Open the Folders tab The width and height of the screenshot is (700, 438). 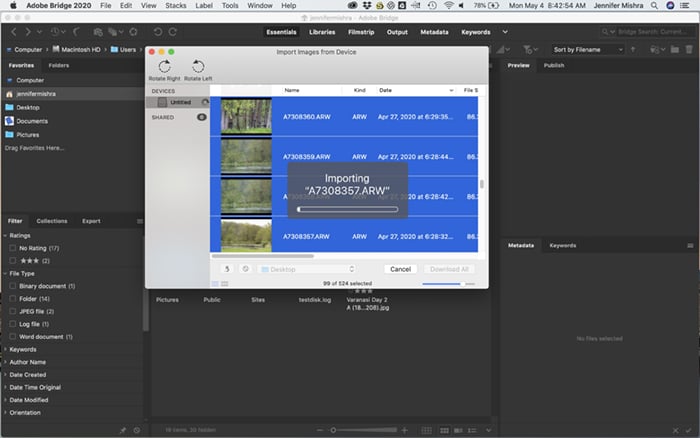pyautogui.click(x=58, y=65)
